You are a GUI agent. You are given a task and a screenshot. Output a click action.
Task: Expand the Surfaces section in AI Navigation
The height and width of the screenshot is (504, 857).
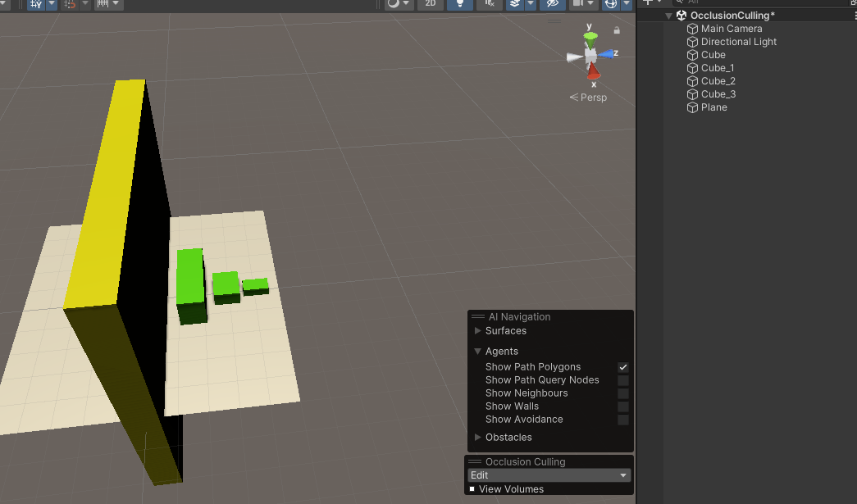477,330
